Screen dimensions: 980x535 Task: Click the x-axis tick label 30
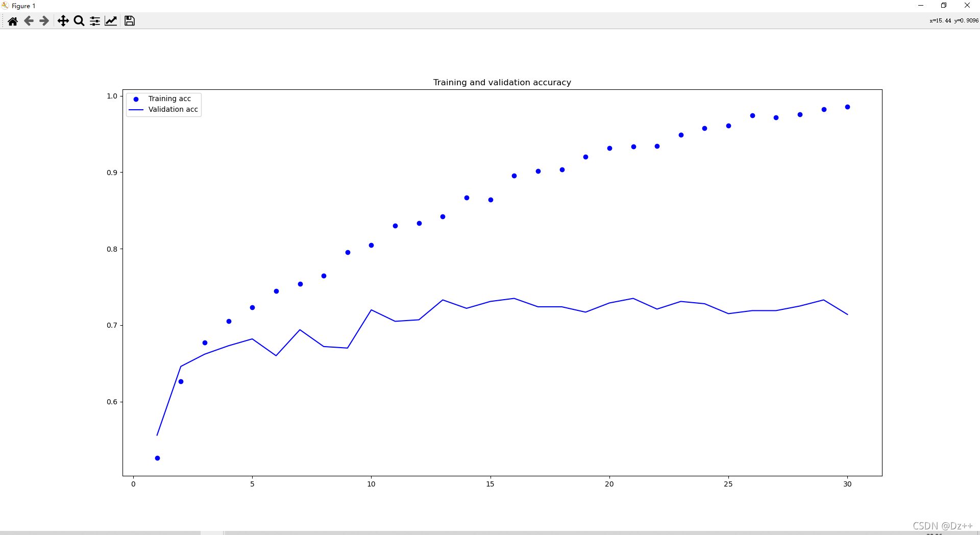pos(847,484)
